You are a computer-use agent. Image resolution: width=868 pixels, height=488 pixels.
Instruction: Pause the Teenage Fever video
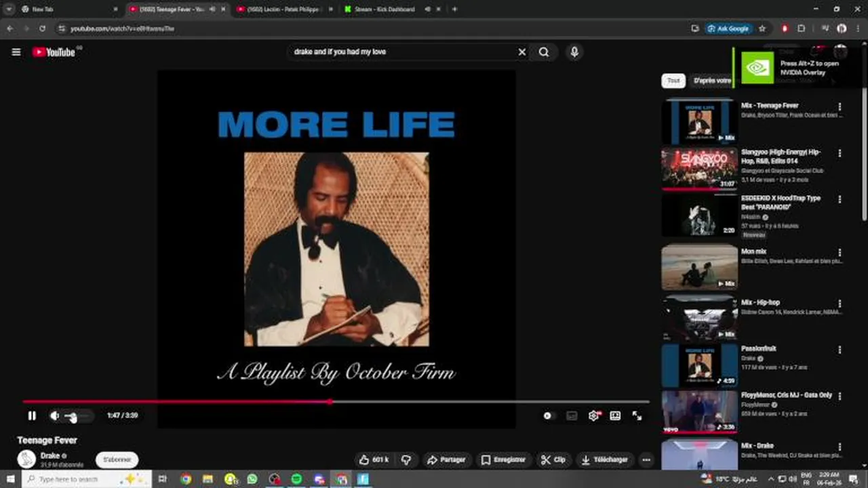point(32,416)
